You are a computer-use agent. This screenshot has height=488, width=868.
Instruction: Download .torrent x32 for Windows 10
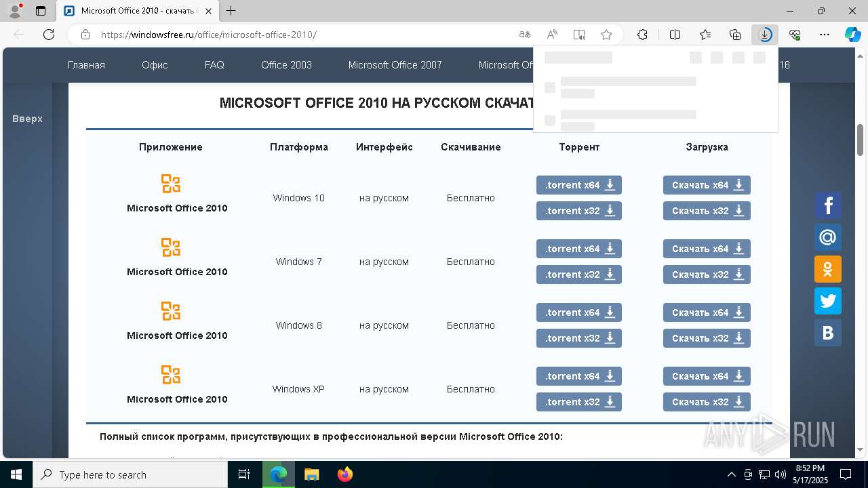(x=579, y=211)
